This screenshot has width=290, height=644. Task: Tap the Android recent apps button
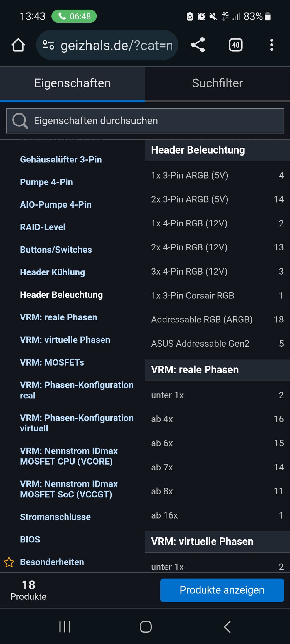click(x=65, y=627)
